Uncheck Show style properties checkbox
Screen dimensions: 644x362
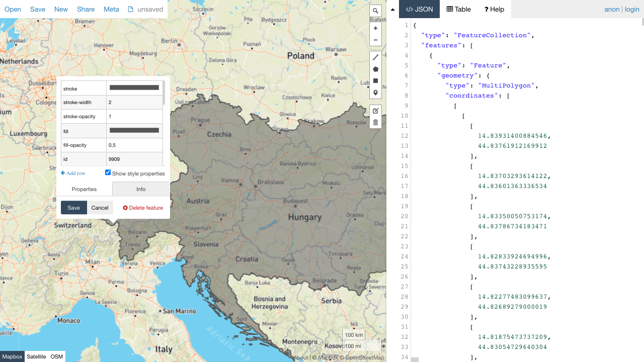click(x=108, y=172)
